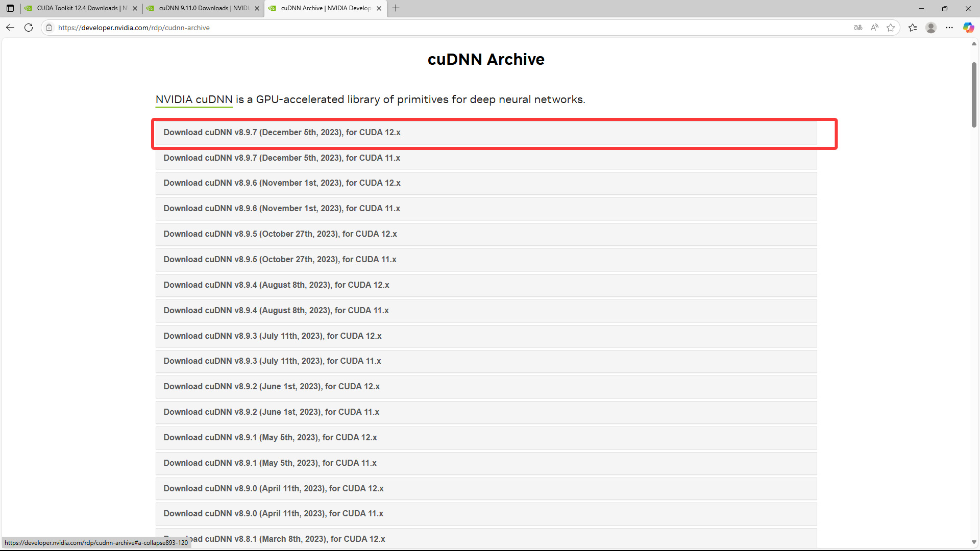Screen dimensions: 980x551
Task: Open the browser profile avatar
Action: pos(931,28)
